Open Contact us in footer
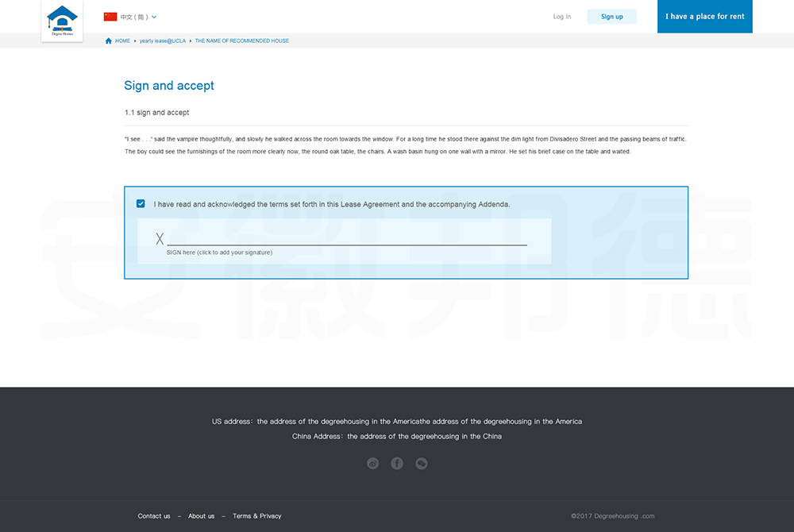Screen dimensions: 794x532 click(x=154, y=516)
